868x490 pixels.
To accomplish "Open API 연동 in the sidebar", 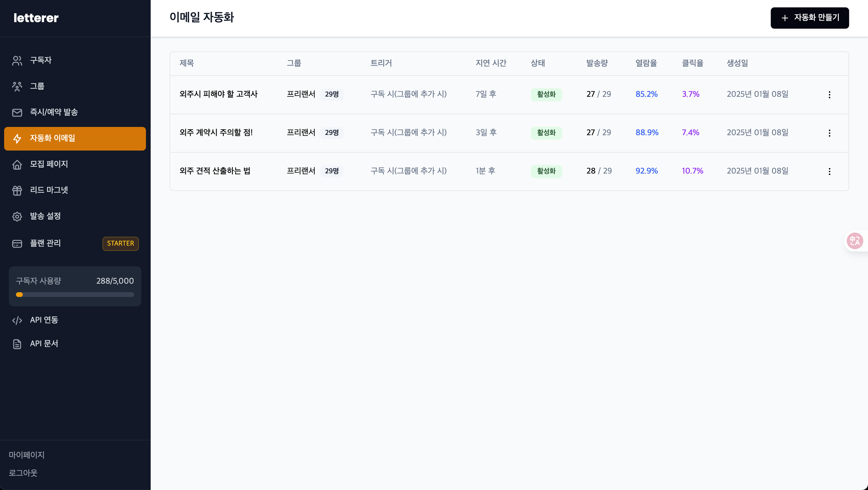I will coord(75,320).
